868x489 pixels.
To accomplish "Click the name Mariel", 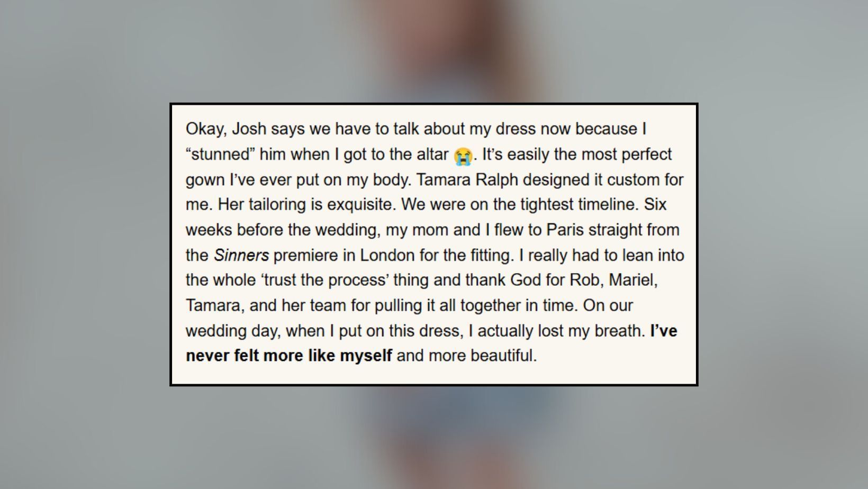I will coord(632,280).
